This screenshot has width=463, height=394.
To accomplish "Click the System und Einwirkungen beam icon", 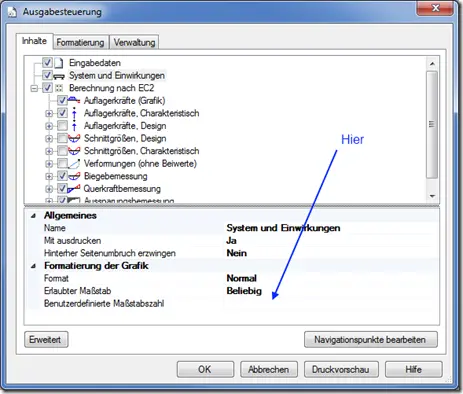I will point(59,76).
